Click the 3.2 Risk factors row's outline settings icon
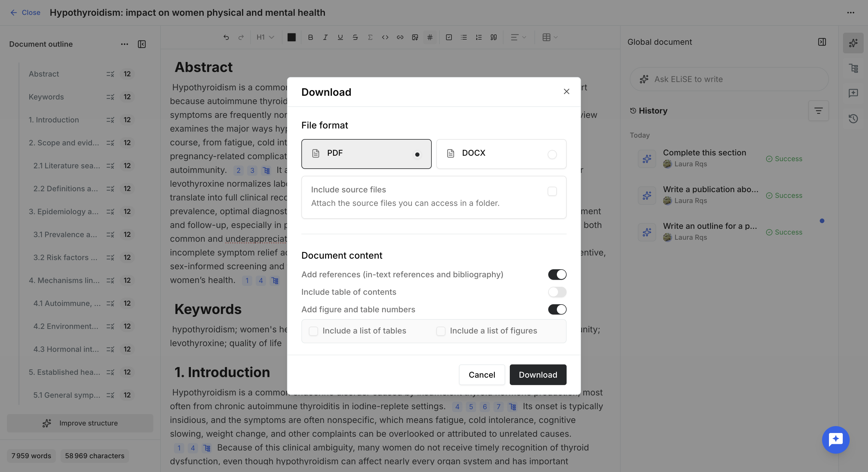868x472 pixels. [110, 258]
